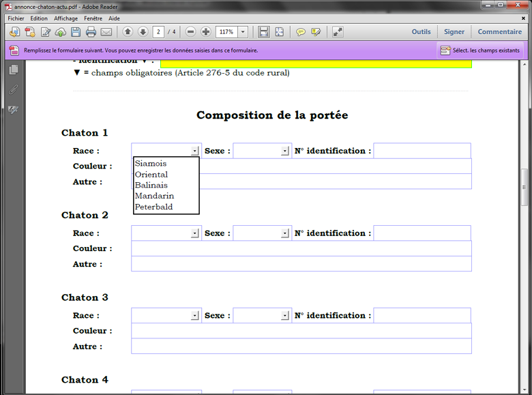Click the Chaton 1 N° identification field

click(422, 151)
